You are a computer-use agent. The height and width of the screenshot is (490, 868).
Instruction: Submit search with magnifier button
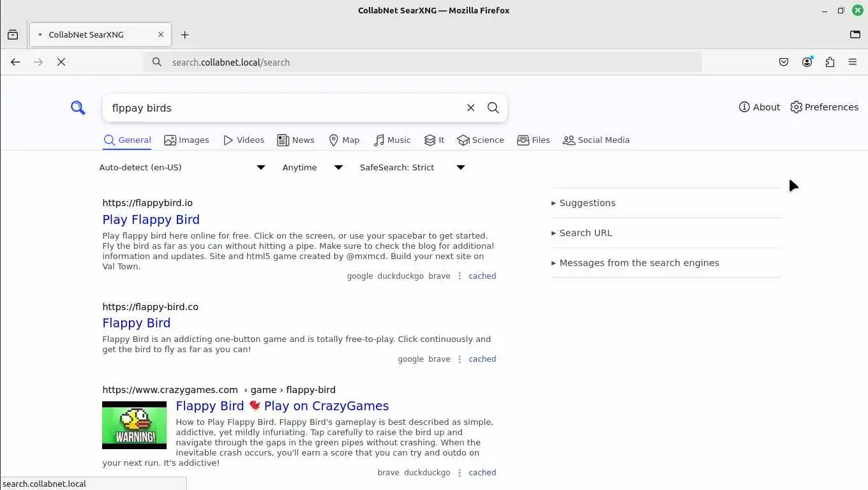(493, 108)
